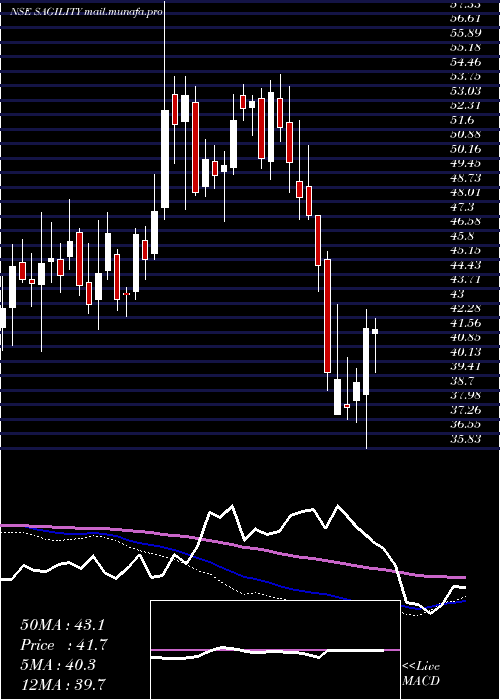Click the 50MA : 43.1 readout
The height and width of the screenshot is (700, 500).
[x=63, y=625]
